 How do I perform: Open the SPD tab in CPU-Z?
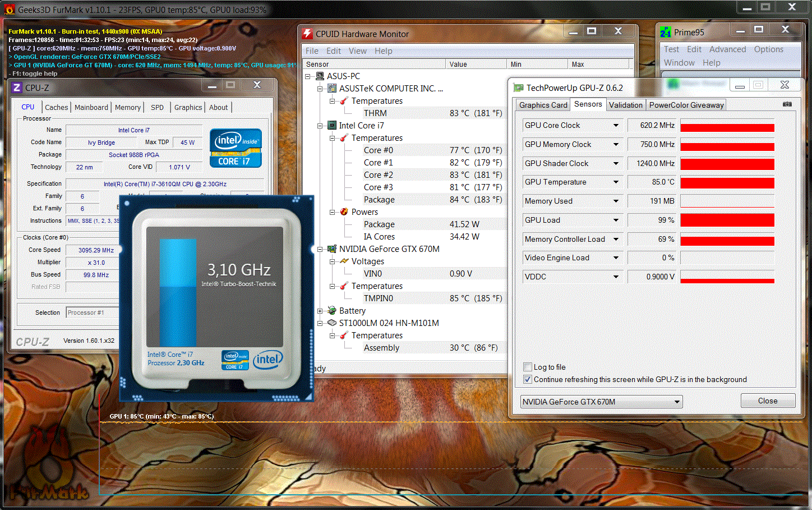point(158,107)
